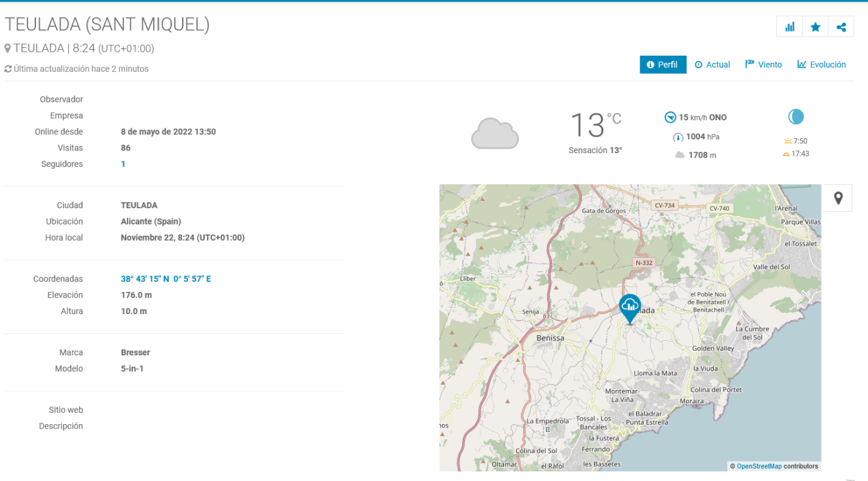Screen dimensions: 868x481
Task: Click the share icon button
Action: (841, 27)
